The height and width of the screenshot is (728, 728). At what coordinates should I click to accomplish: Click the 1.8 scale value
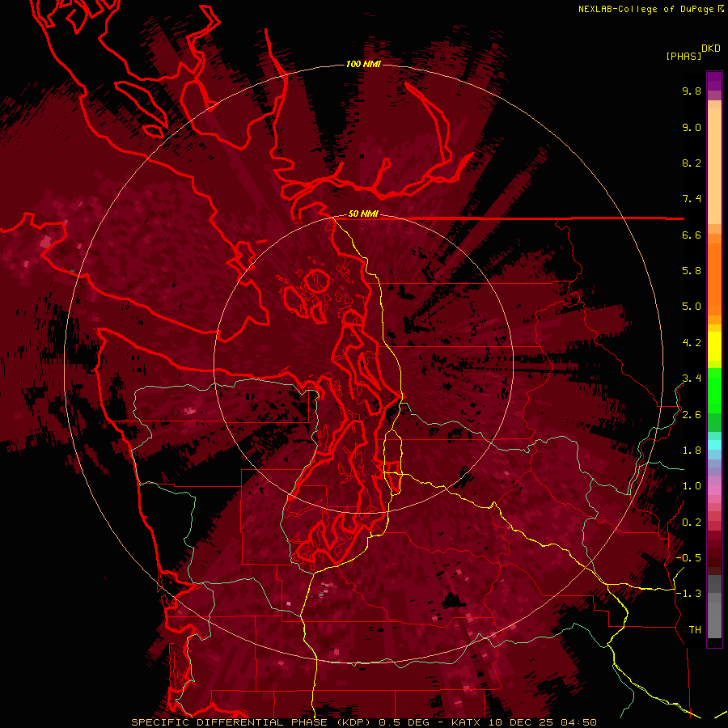click(692, 451)
